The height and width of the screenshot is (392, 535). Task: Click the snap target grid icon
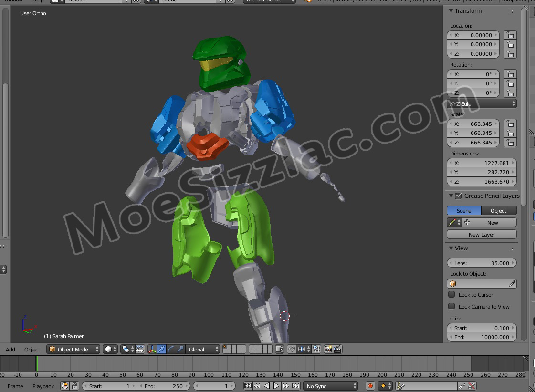tap(316, 349)
